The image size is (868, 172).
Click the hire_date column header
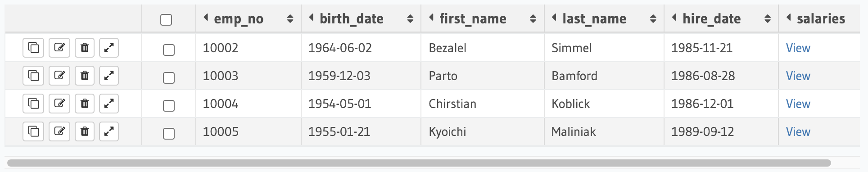point(712,19)
